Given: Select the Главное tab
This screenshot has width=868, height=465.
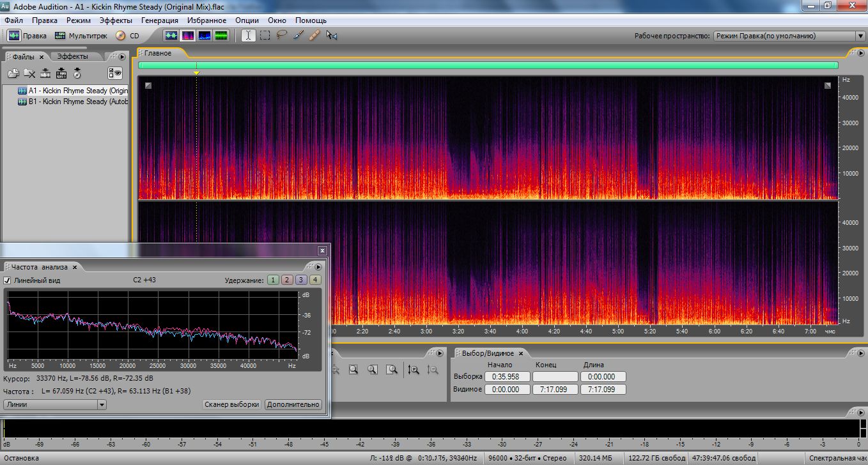Looking at the screenshot, I should tap(158, 53).
